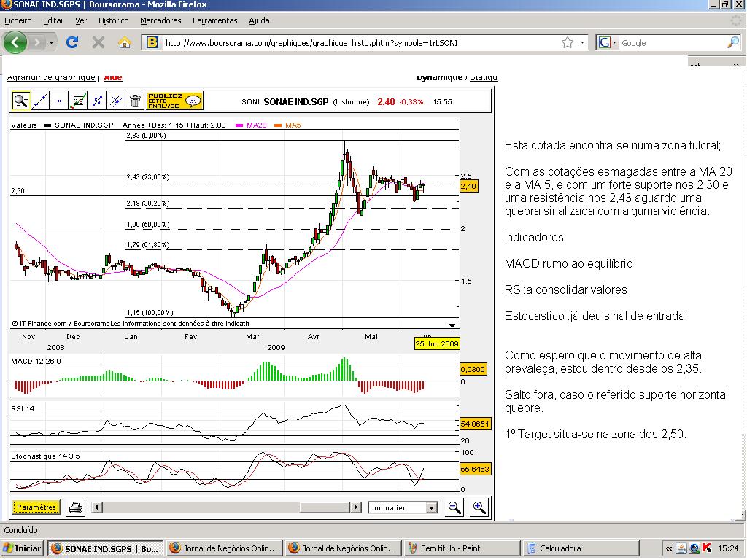Zoom in the chart with plus magnifier
This screenshot has width=747, height=560.
point(479,507)
